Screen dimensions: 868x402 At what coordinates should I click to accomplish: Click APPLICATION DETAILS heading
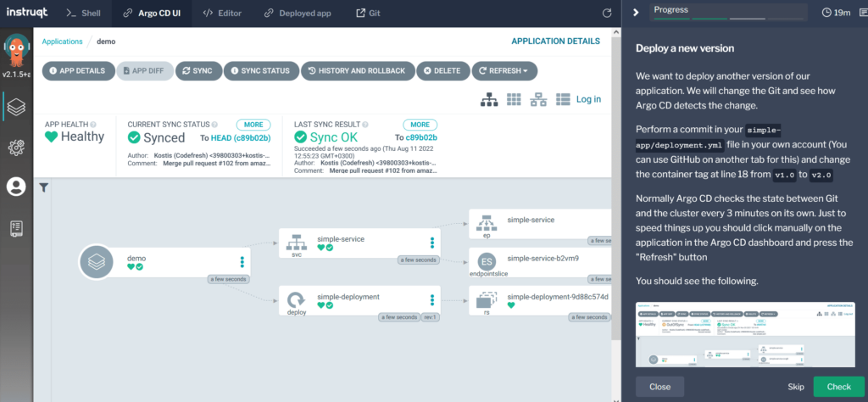555,41
